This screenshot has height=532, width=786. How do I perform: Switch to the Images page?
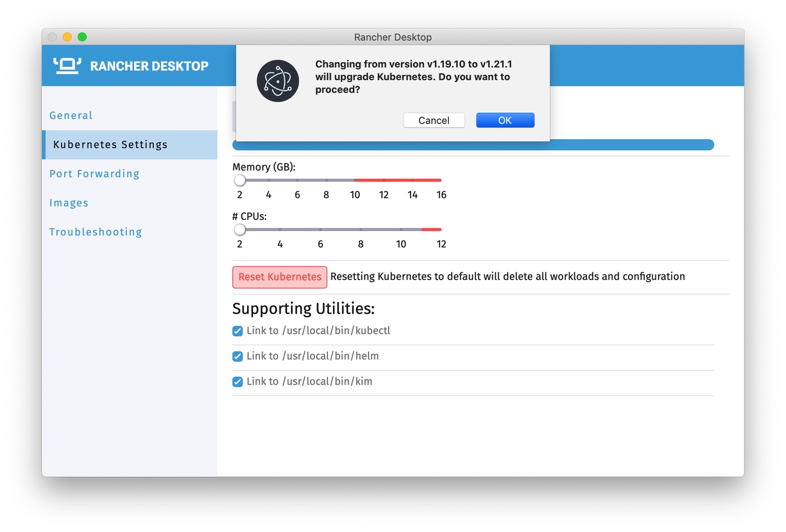[68, 203]
